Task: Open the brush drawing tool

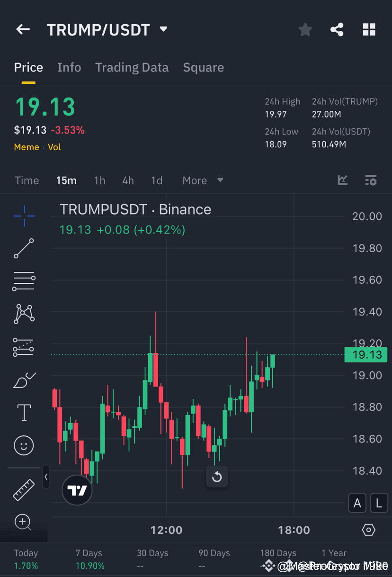Action: [24, 379]
